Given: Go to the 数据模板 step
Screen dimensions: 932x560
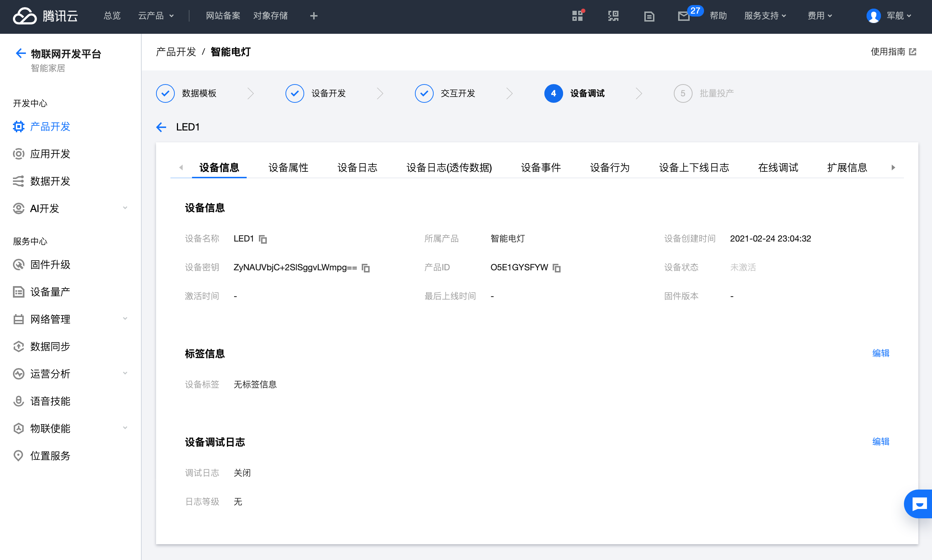Looking at the screenshot, I should 198,93.
